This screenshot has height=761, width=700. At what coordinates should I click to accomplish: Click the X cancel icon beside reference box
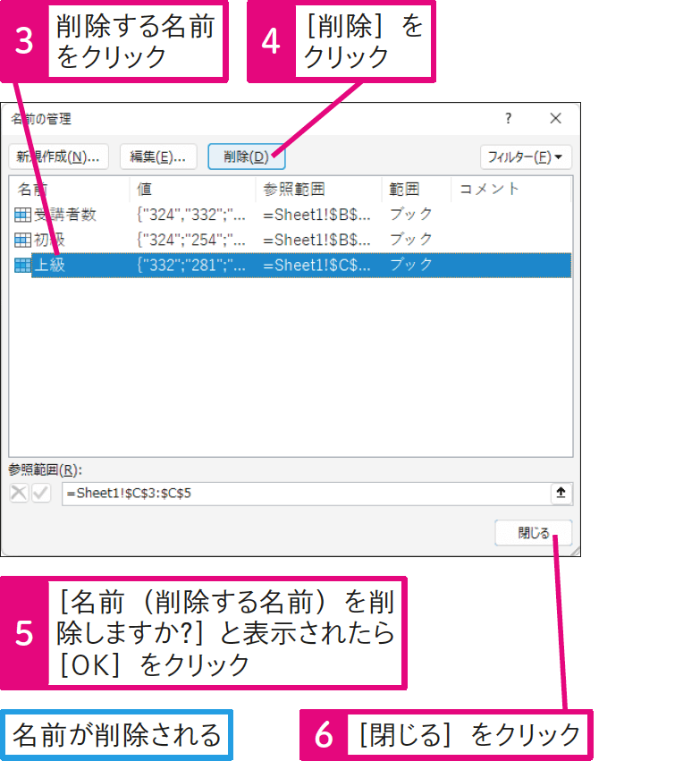(19, 493)
